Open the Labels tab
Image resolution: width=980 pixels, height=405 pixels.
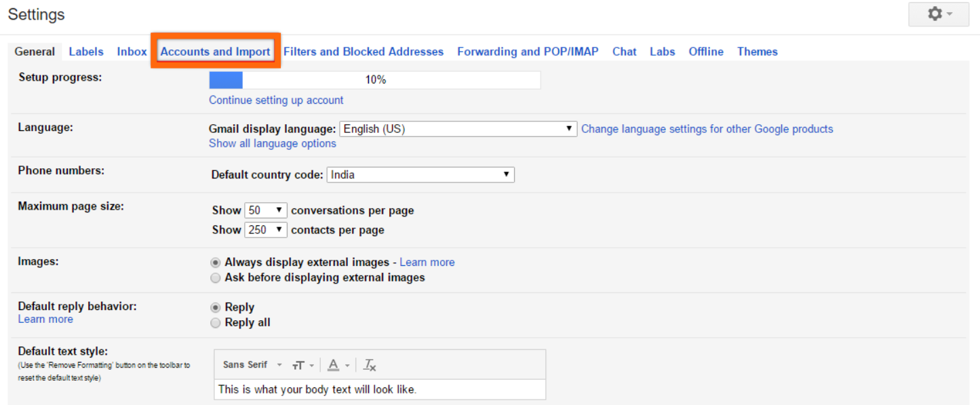(x=86, y=52)
